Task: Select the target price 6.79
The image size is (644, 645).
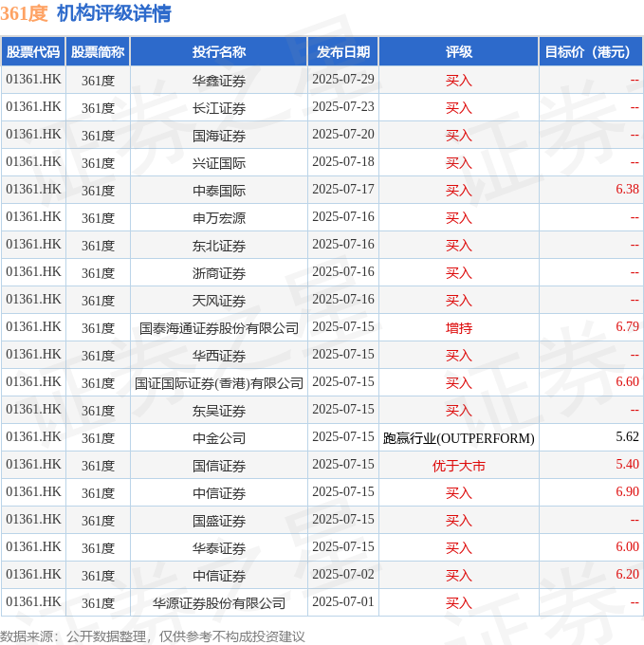Action: point(627,326)
